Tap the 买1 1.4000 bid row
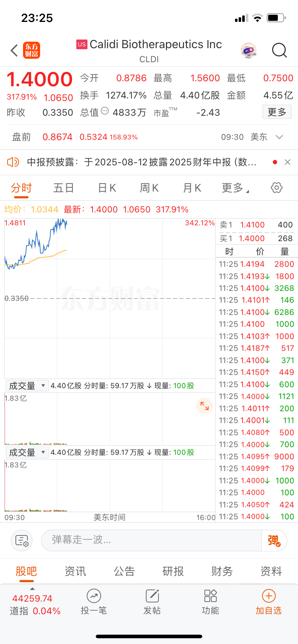The height and width of the screenshot is (644, 298). (x=256, y=238)
